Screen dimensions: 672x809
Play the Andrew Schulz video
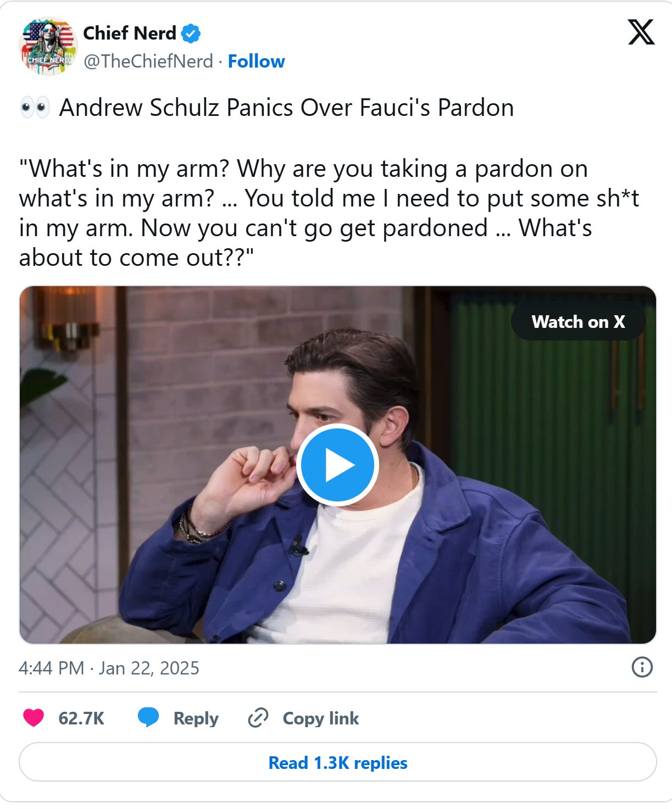click(337, 465)
